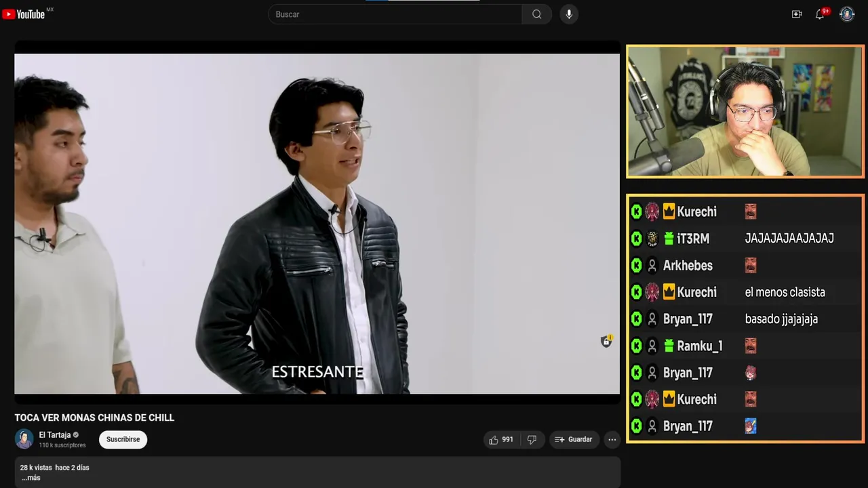Dislike the video with thumbs down
This screenshot has height=488, width=868.
click(532, 440)
